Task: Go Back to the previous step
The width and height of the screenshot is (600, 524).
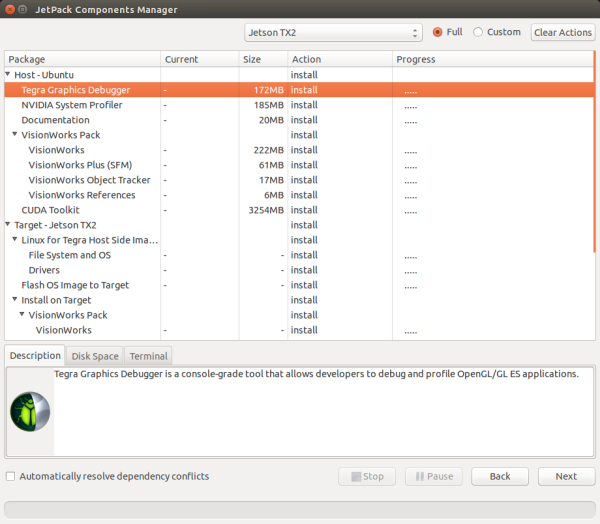Action: pos(499,476)
